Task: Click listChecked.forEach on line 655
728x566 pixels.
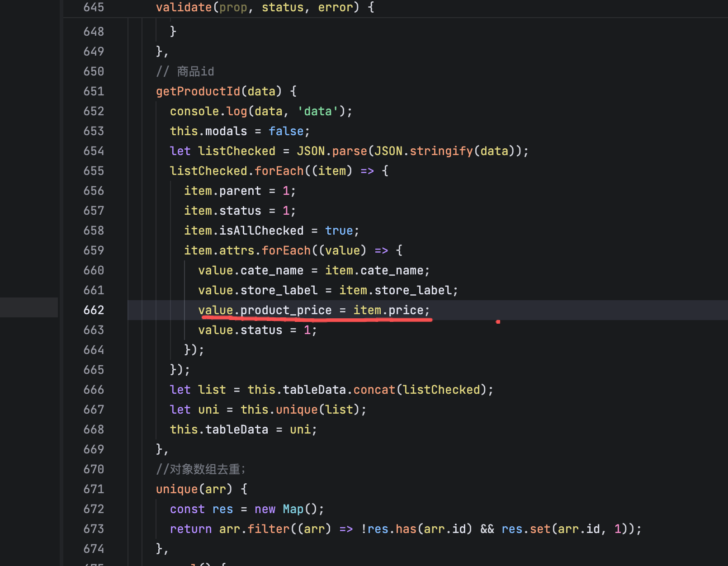Action: tap(279, 171)
